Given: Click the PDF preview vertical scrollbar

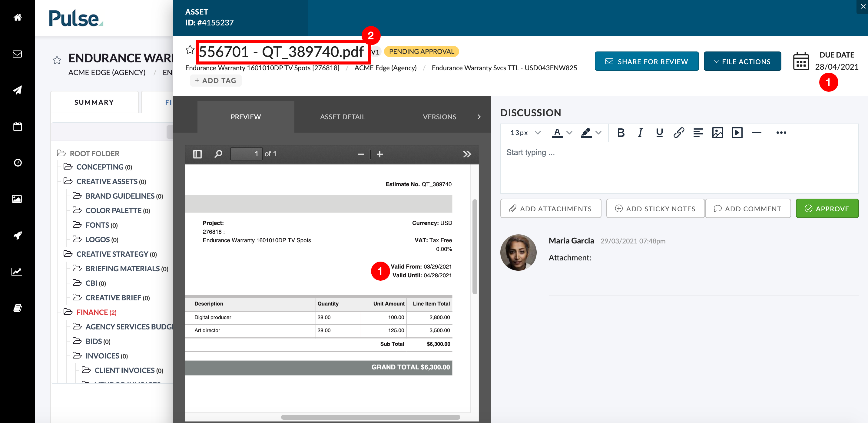Looking at the screenshot, I should click(475, 247).
